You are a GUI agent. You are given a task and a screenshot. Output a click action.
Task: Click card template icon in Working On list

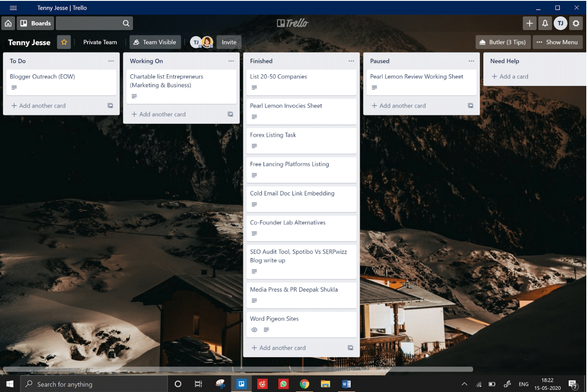click(x=230, y=114)
